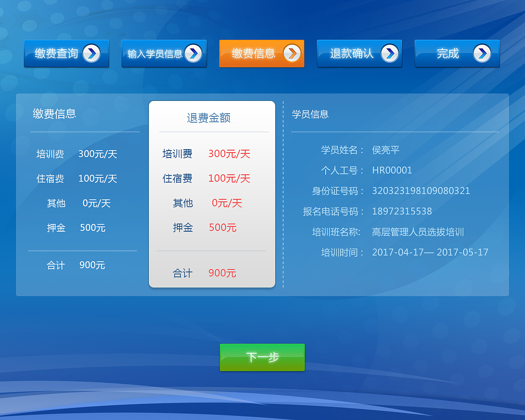Click the phone number 18972315538
The width and height of the screenshot is (525, 420).
click(402, 211)
